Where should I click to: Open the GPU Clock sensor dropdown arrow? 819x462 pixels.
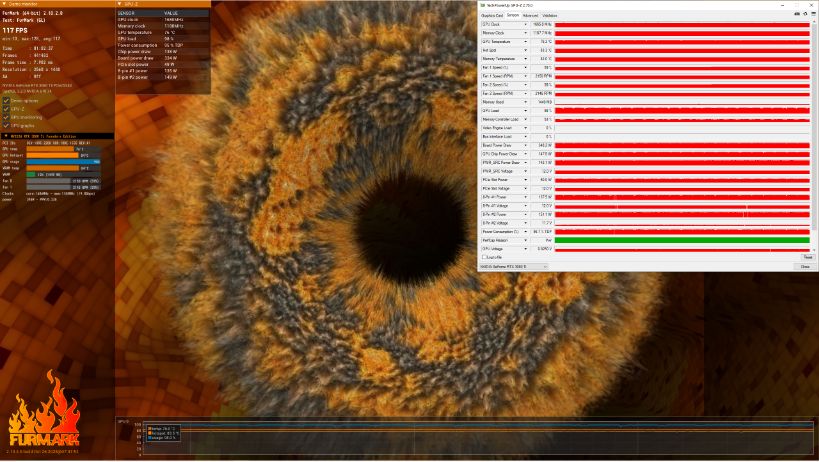[x=525, y=25]
